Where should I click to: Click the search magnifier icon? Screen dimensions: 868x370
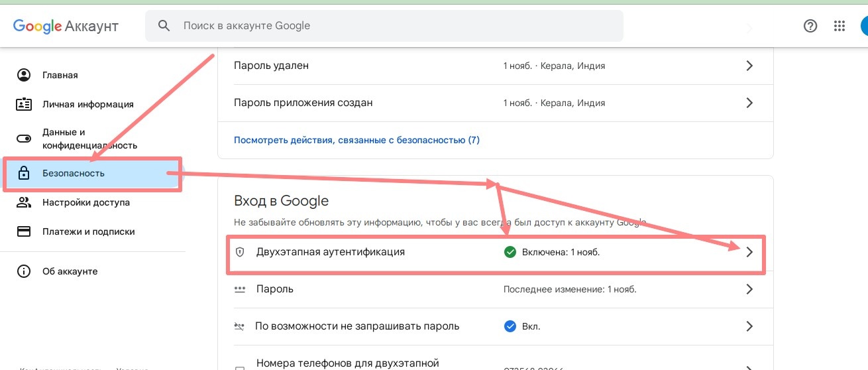point(164,26)
